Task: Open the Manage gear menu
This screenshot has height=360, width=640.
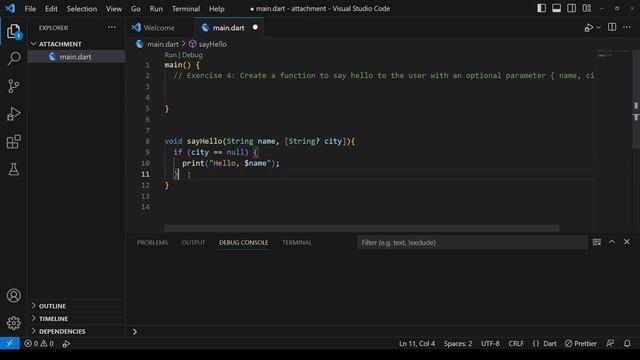Action: tap(13, 323)
